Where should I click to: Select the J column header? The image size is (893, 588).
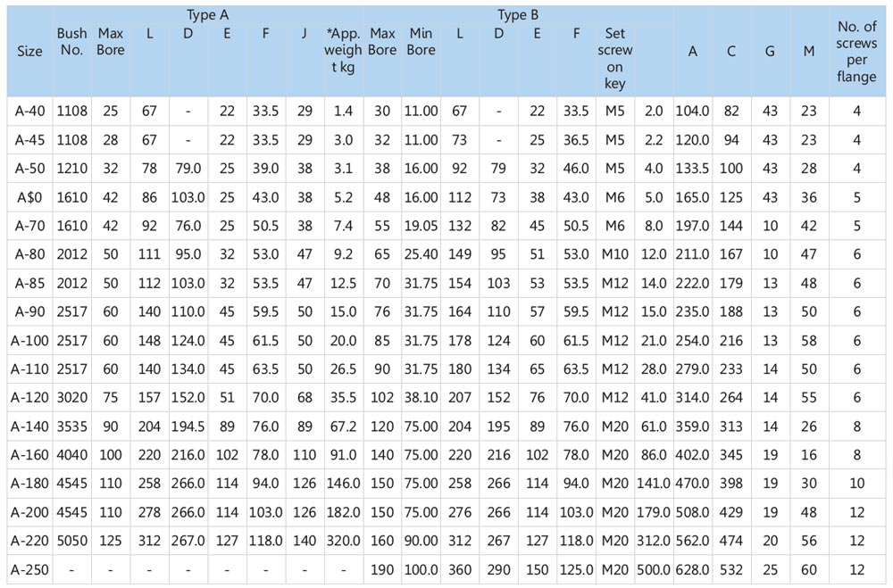point(305,33)
